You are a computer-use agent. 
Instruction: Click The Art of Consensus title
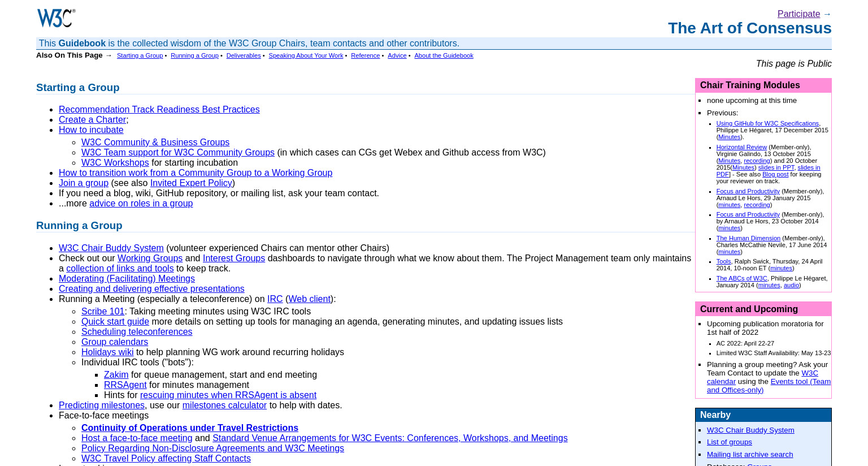click(749, 28)
